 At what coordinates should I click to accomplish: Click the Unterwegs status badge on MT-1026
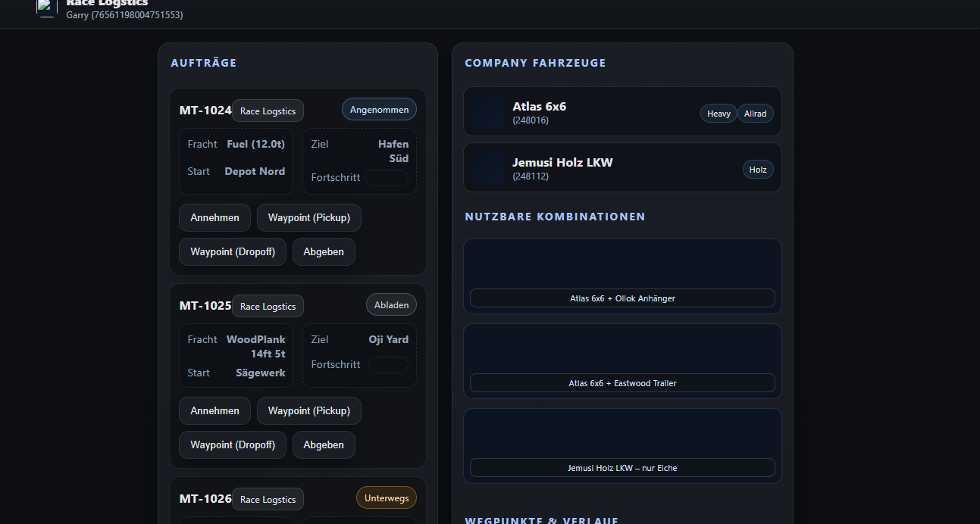tap(387, 498)
